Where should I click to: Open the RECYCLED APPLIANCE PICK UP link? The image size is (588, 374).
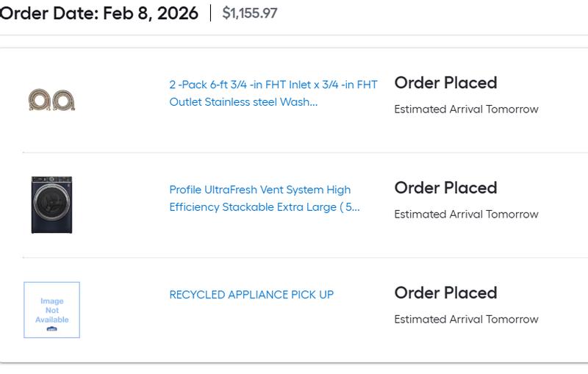click(x=251, y=295)
